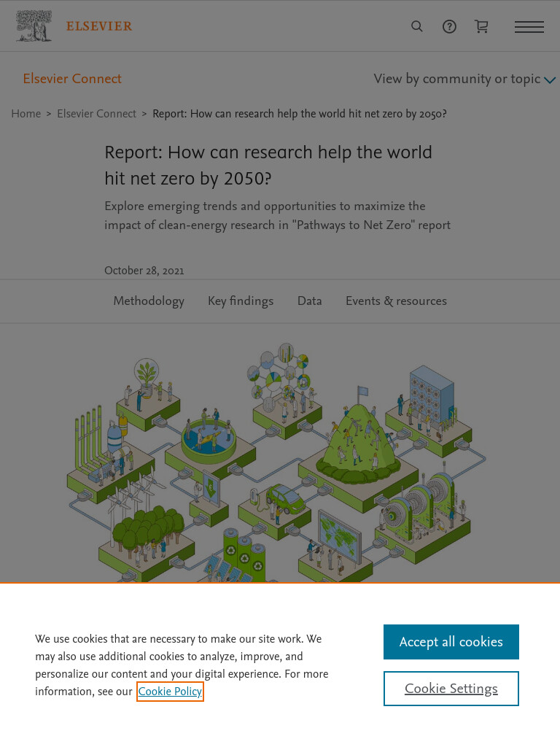
Task: Open Cookie Settings
Action: (x=451, y=689)
